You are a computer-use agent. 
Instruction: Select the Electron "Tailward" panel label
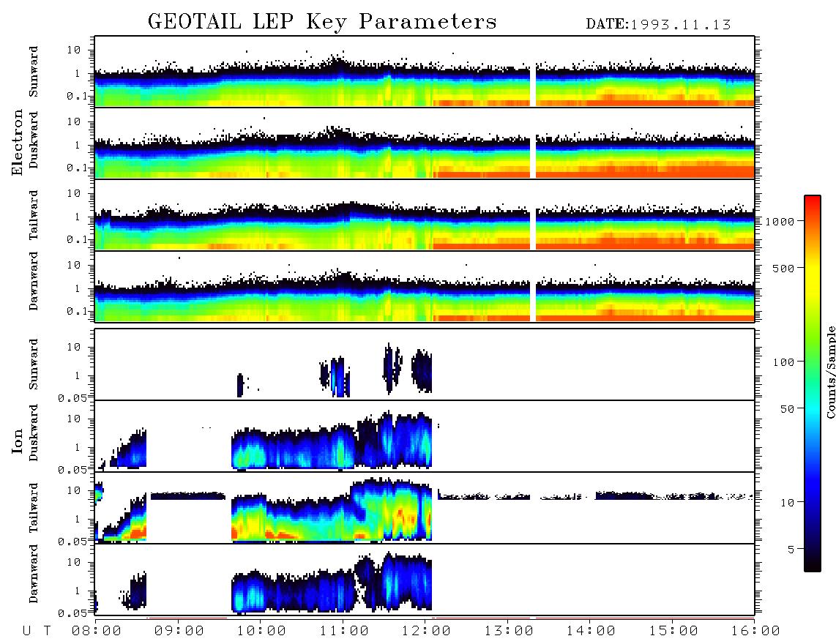coord(34,215)
